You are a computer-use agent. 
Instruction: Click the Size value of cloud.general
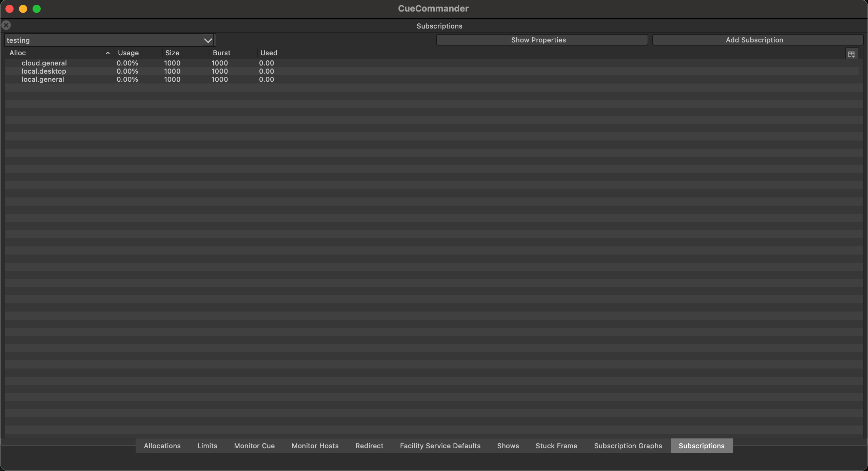pos(172,63)
